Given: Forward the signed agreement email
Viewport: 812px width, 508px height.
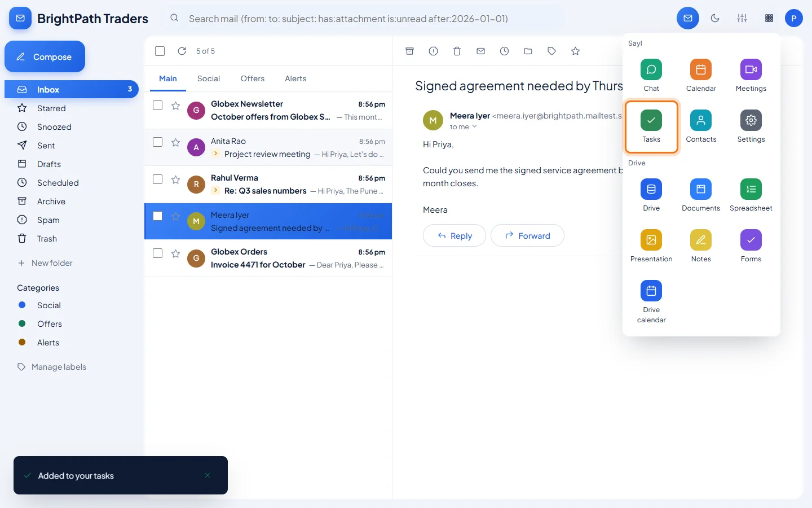Looking at the screenshot, I should [x=527, y=235].
